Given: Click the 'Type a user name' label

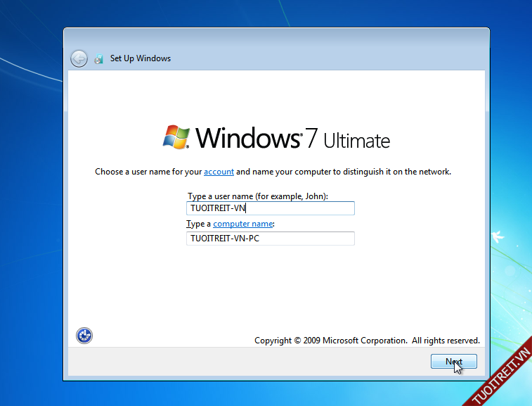Looking at the screenshot, I should coord(258,196).
